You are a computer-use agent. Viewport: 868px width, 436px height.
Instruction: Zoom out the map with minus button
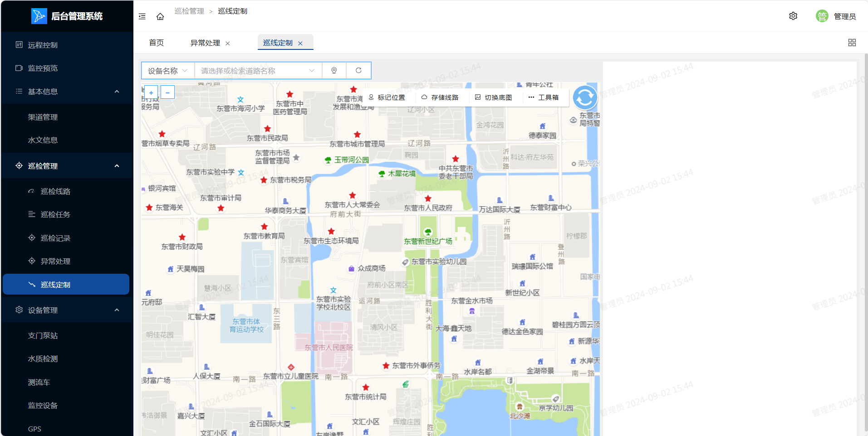167,92
